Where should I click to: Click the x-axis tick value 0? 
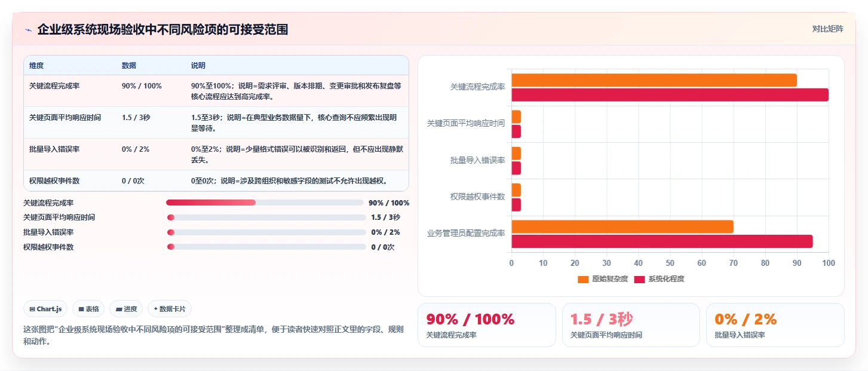coord(511,263)
